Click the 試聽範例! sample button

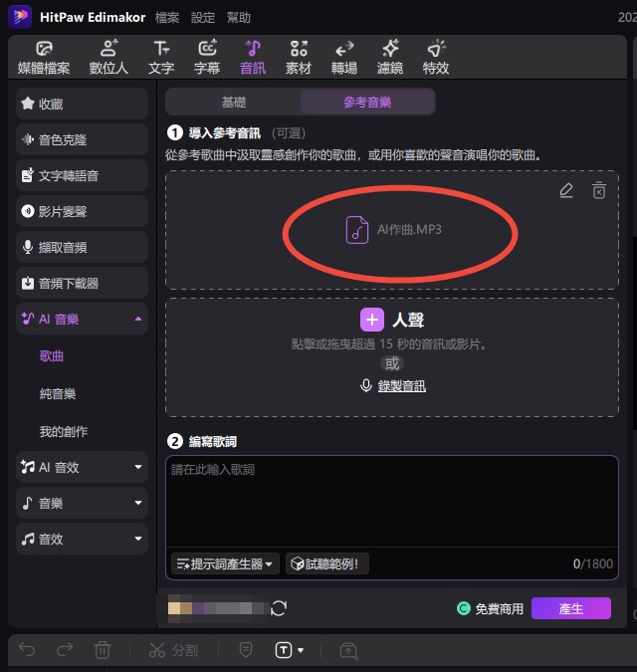[x=327, y=563]
